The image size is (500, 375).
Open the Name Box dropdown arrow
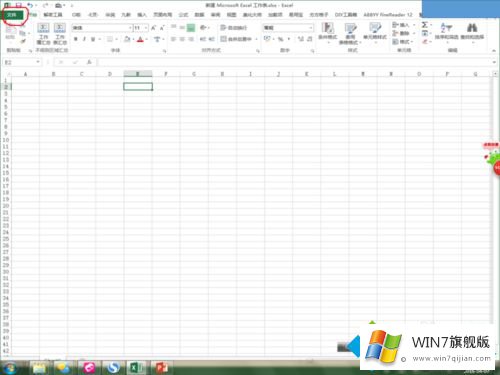38,62
